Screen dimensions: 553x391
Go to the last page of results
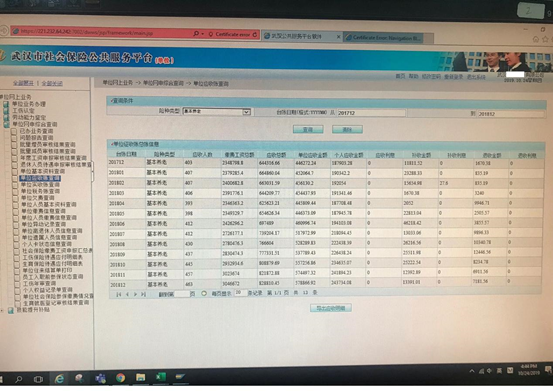coord(143,294)
